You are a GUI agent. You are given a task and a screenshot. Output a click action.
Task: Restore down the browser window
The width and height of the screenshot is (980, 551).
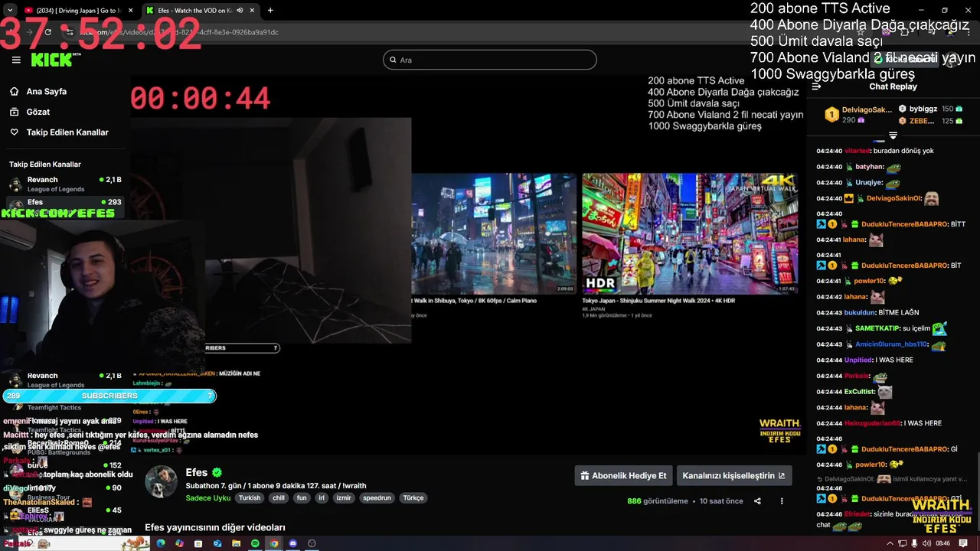[944, 10]
